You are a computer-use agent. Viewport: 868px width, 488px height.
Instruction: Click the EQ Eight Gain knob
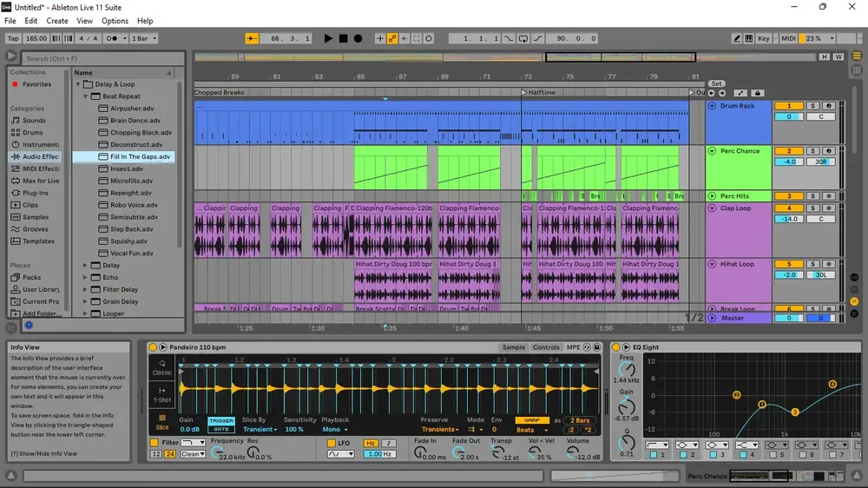coord(626,408)
